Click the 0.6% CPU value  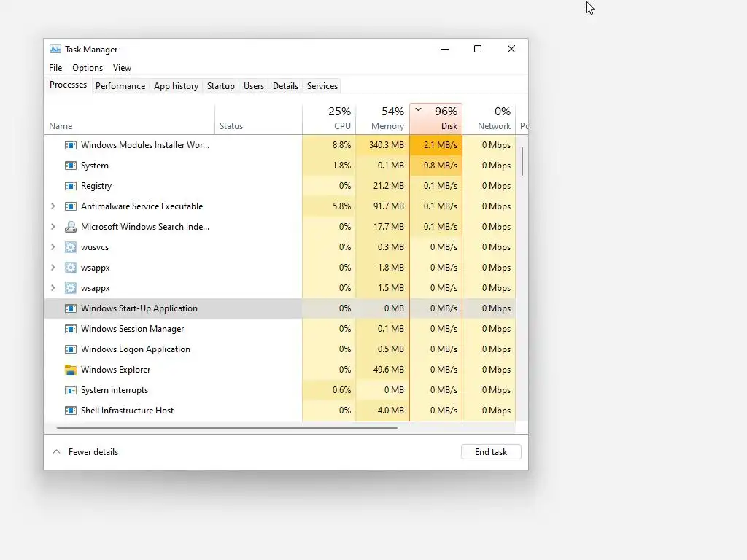(x=341, y=390)
